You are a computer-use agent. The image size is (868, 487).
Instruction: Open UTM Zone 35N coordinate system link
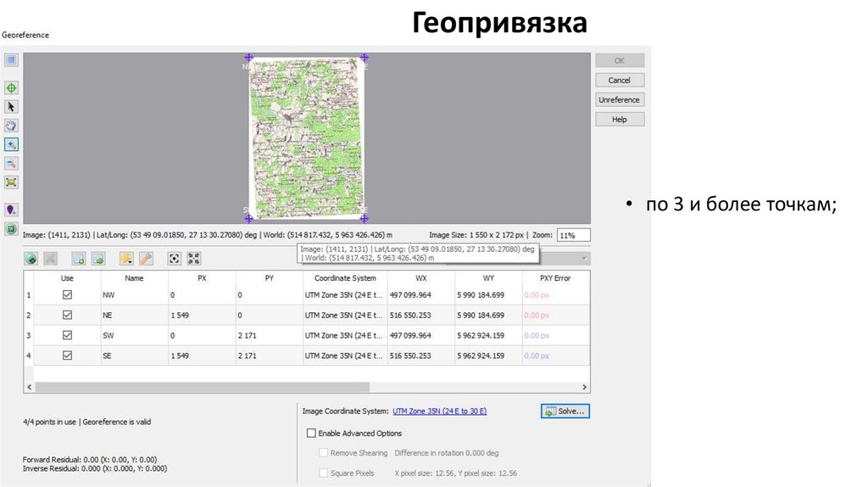tap(439, 411)
